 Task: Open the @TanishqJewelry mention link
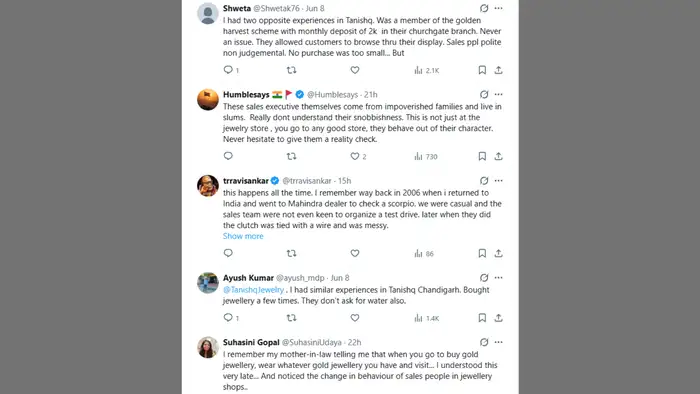point(253,290)
